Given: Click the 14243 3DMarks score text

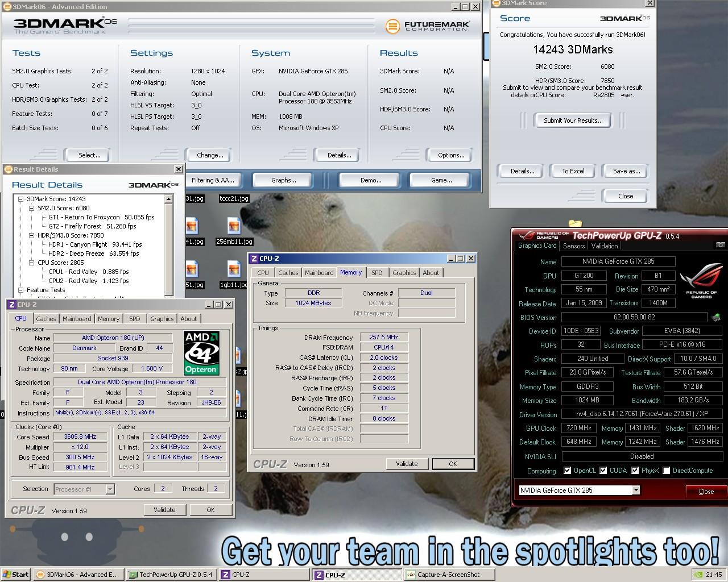Looking at the screenshot, I should [573, 49].
